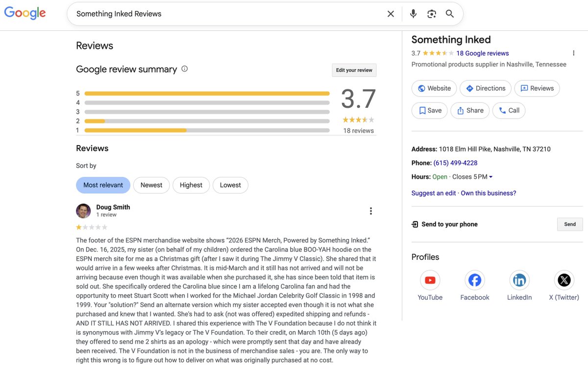
Task: Open more options on Doug Smith review
Action: coord(371,211)
